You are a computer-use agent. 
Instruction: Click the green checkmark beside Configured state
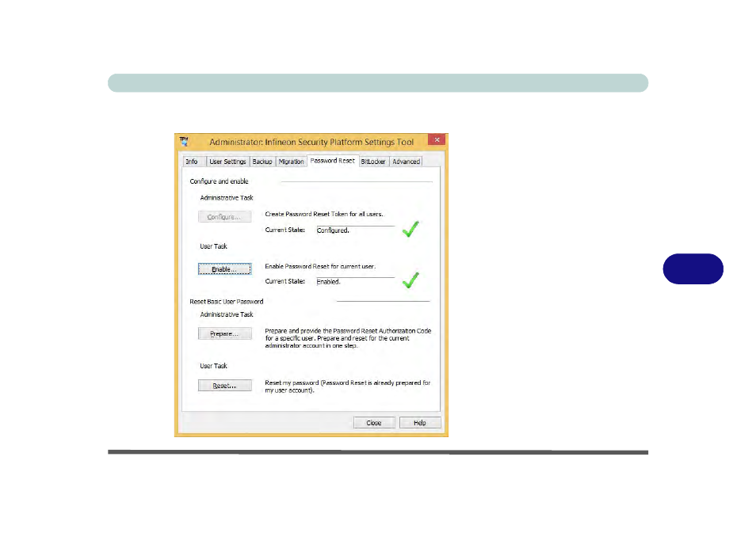pyautogui.click(x=410, y=229)
